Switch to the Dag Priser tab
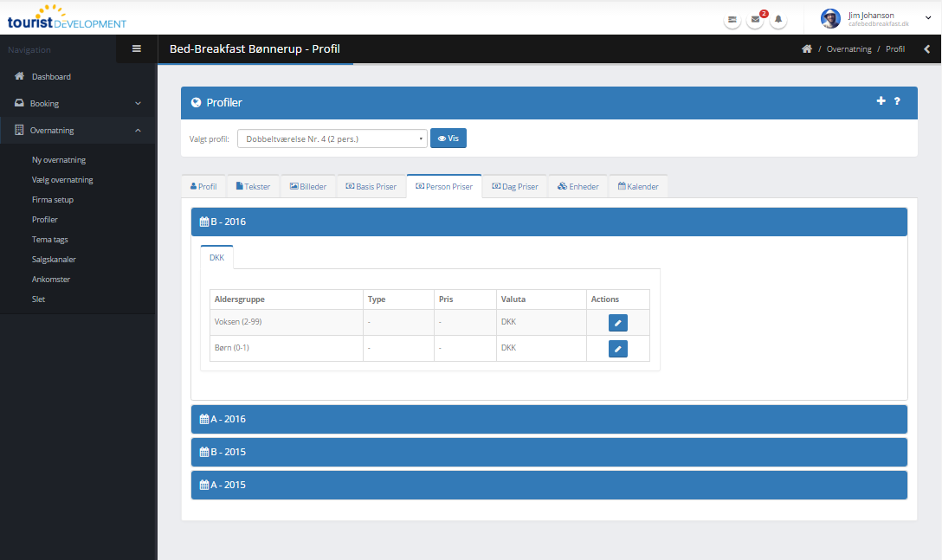 click(514, 186)
